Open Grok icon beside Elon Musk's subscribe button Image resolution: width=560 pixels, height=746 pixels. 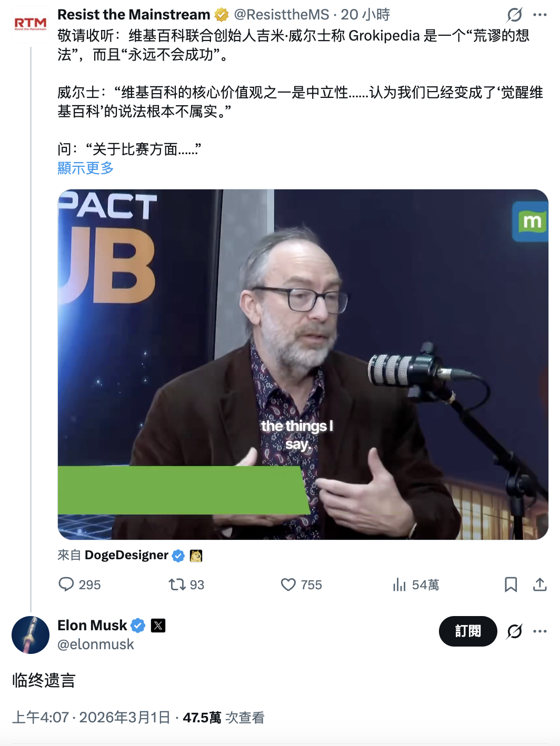(514, 631)
